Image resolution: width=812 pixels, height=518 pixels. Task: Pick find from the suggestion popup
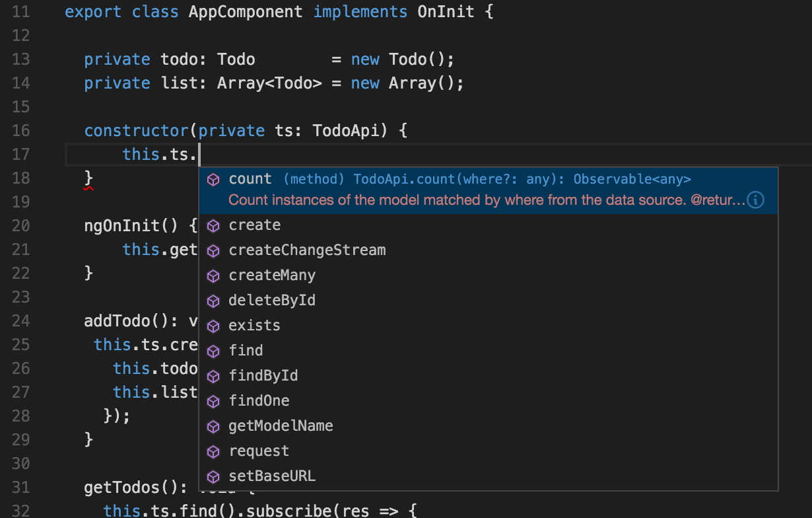tap(246, 350)
